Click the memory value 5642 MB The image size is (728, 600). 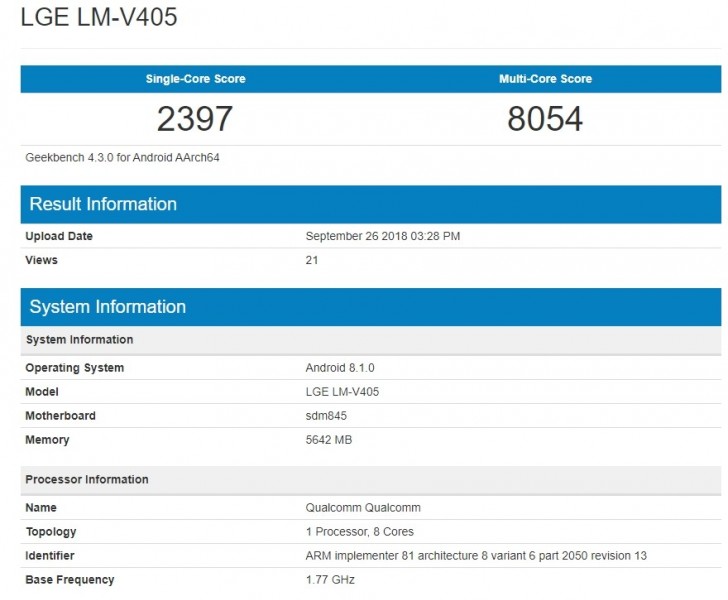pos(329,440)
